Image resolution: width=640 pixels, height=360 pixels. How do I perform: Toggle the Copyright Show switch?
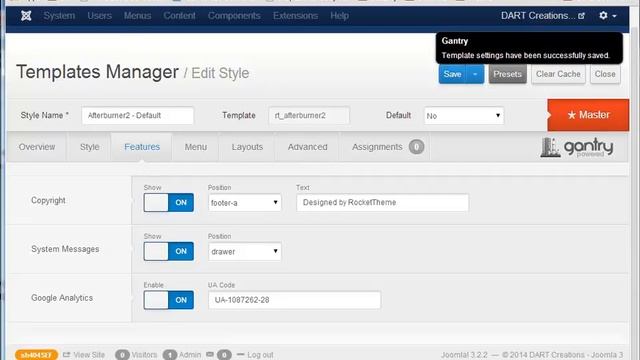click(169, 202)
